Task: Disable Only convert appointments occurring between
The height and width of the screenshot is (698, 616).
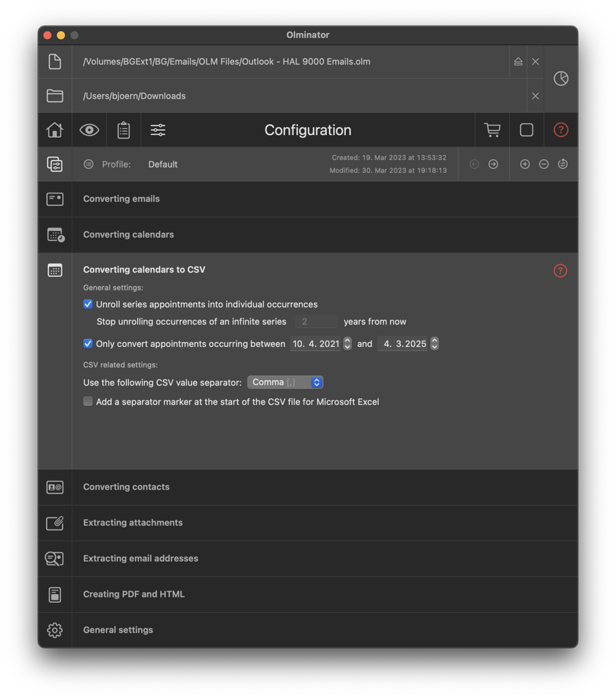Action: point(88,344)
